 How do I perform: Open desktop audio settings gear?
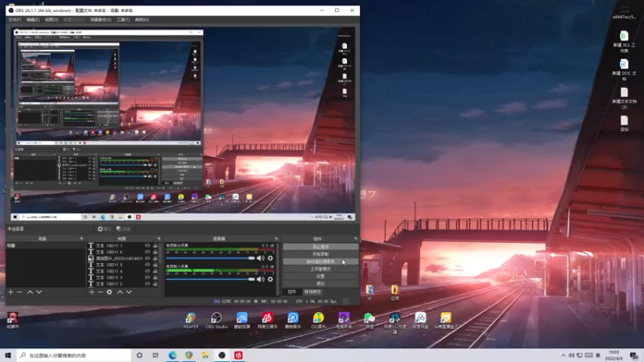tap(270, 258)
